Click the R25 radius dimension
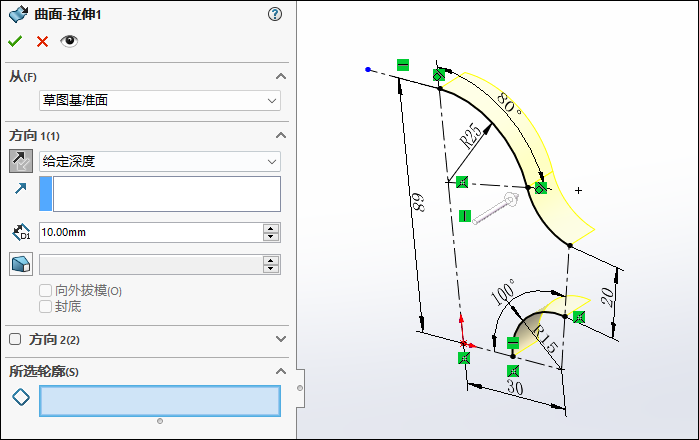This screenshot has height=440, width=699. pos(471,136)
